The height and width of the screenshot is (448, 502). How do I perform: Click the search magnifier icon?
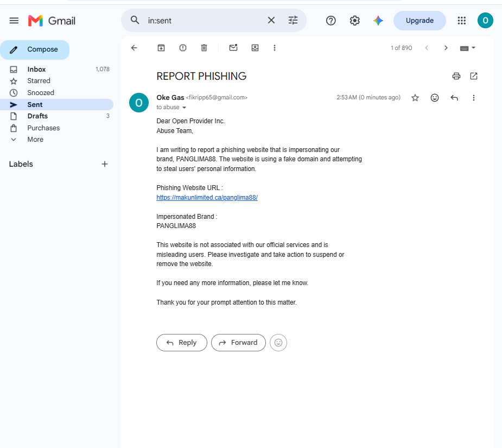click(135, 20)
